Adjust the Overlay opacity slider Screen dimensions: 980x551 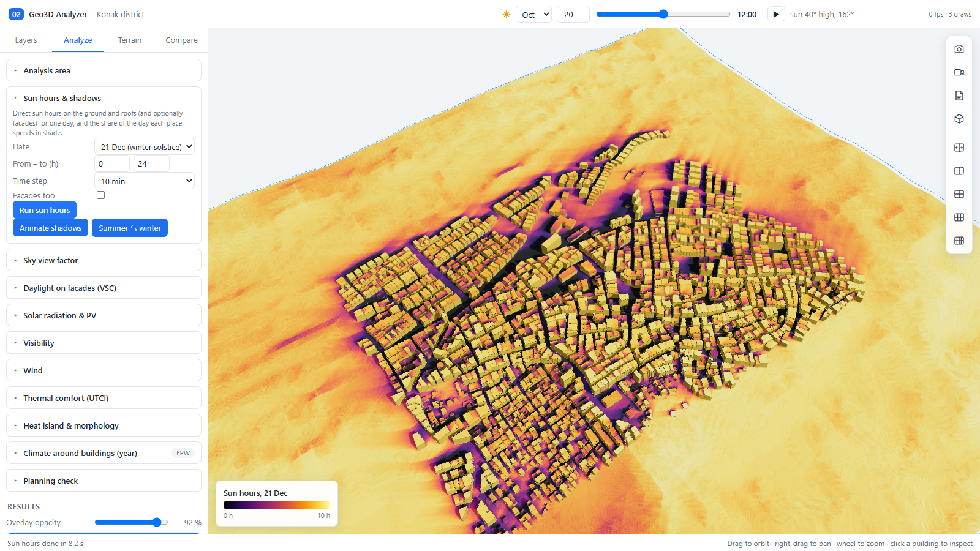pyautogui.click(x=131, y=522)
